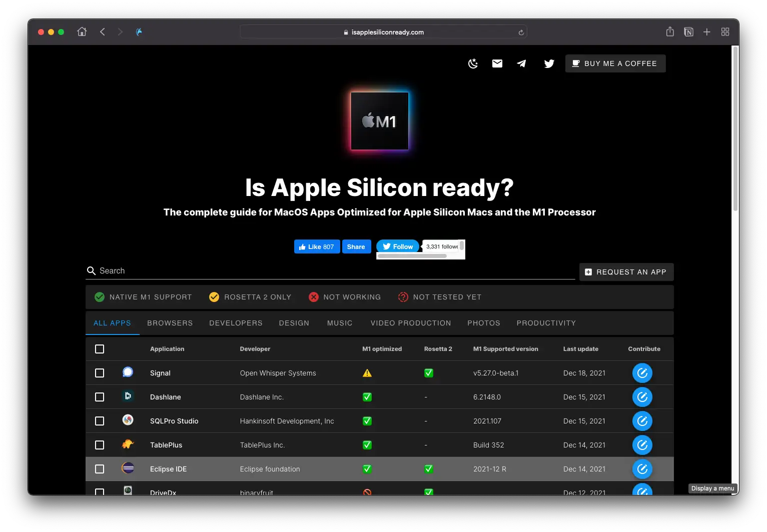Image resolution: width=767 pixels, height=532 pixels.
Task: Click the Eclipse IDE app icon
Action: 128,468
